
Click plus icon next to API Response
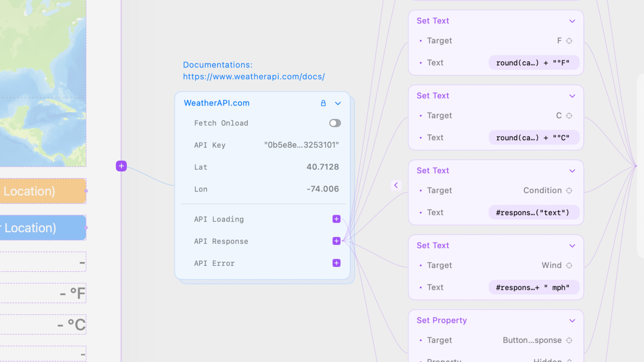click(336, 241)
